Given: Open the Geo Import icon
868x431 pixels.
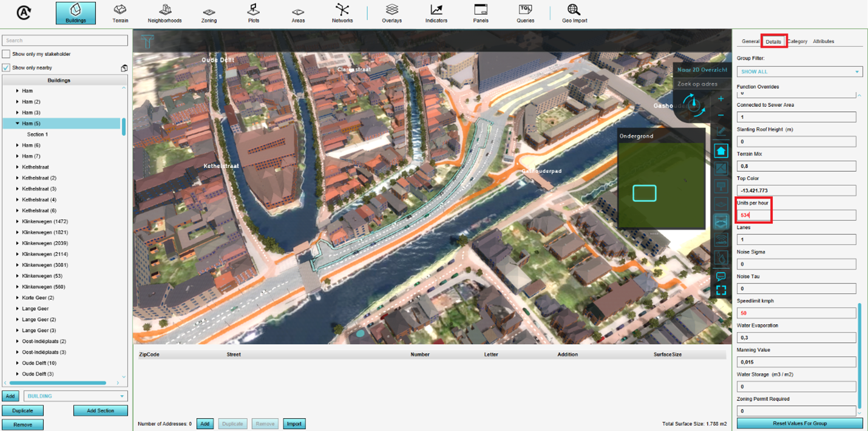Looking at the screenshot, I should click(574, 13).
